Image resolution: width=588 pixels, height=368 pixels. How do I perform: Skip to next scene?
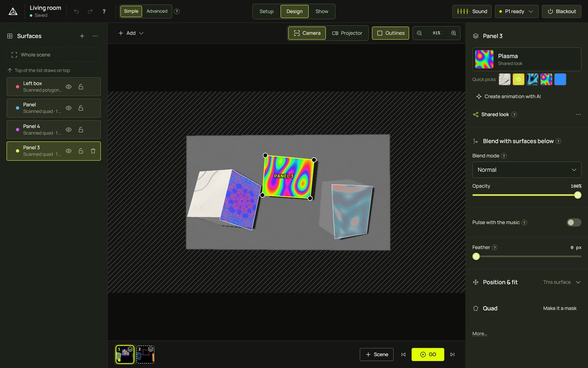pos(452,355)
